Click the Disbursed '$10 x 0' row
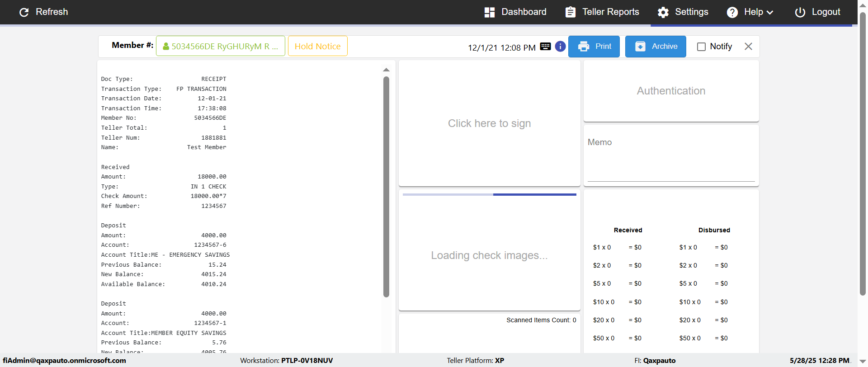The image size is (868, 367). [x=703, y=302]
